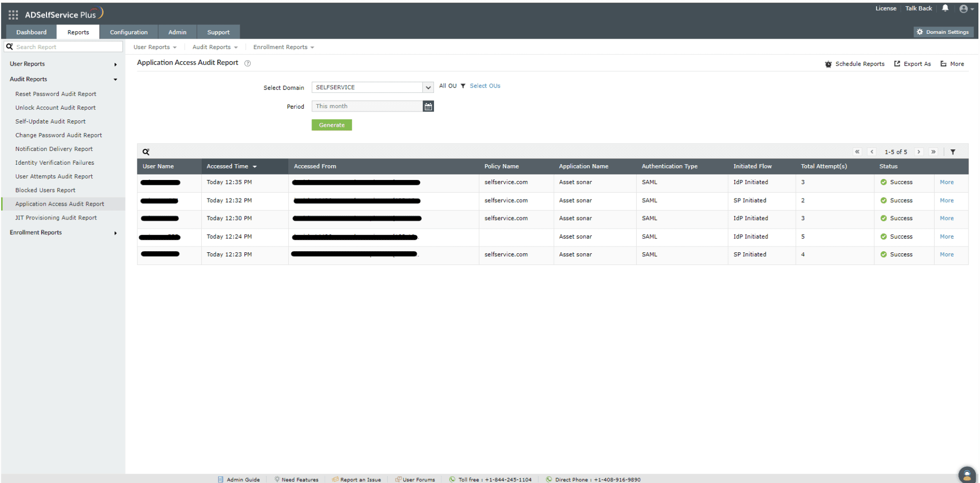Toggle the All OU filter icon
This screenshot has width=980, height=483.
pos(463,86)
